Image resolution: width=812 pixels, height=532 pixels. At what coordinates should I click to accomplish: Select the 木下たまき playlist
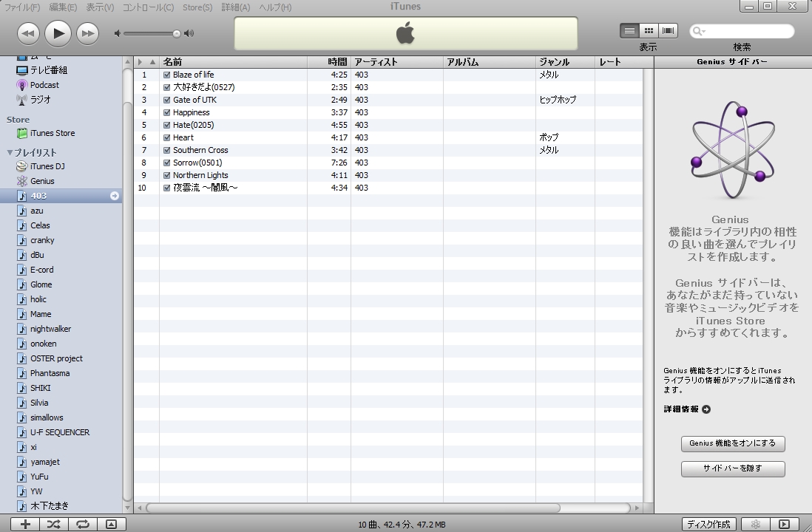(50, 506)
